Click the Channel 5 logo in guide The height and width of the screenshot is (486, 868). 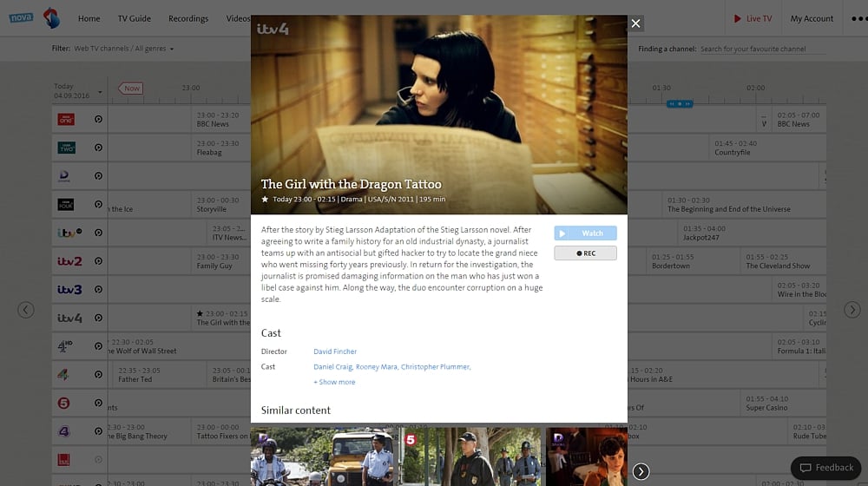coord(63,403)
